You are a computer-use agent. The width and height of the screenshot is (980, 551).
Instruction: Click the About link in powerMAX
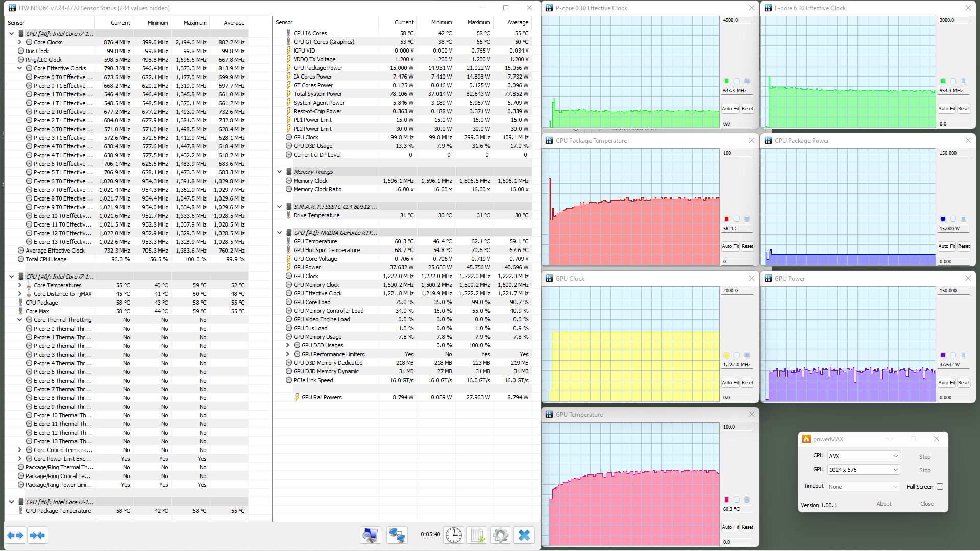(x=884, y=504)
